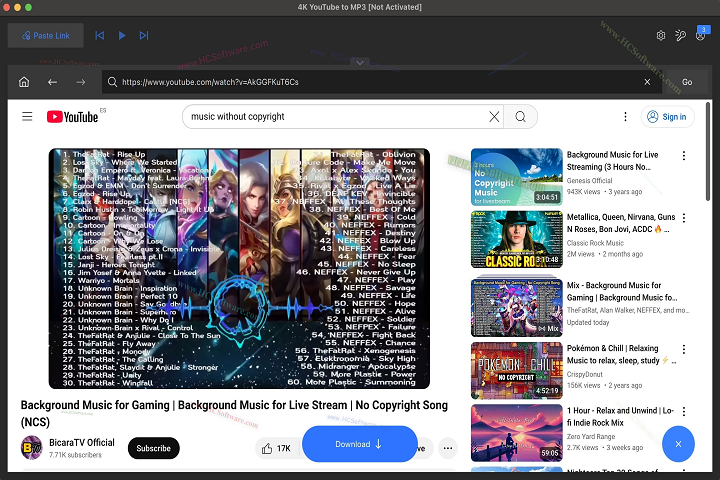Click Classic Rock Music channel name

pos(595,243)
